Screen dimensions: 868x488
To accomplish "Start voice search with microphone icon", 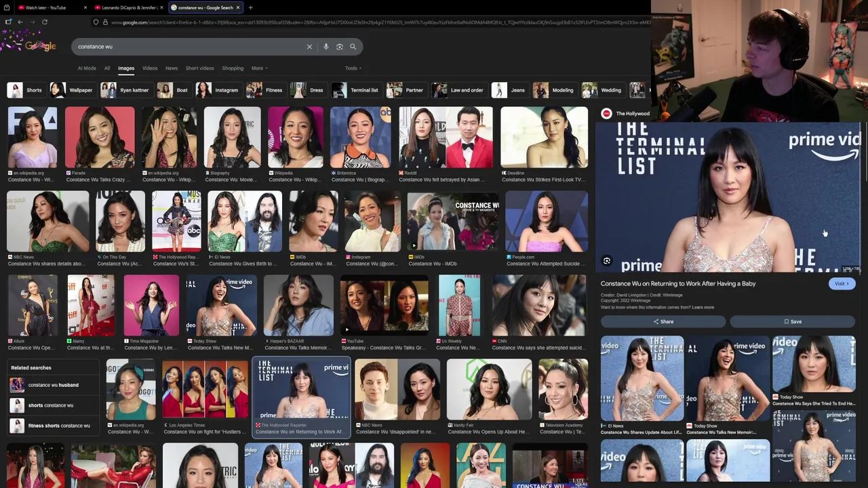I will point(326,47).
